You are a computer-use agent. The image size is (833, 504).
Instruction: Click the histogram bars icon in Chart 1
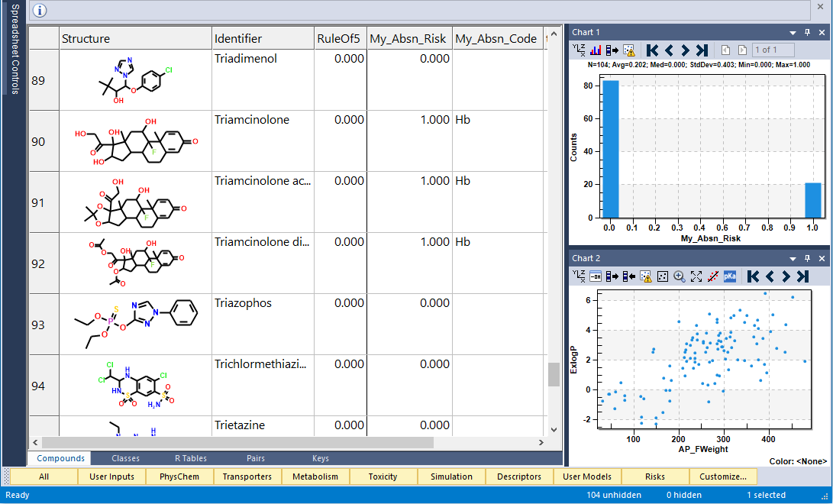click(x=596, y=50)
